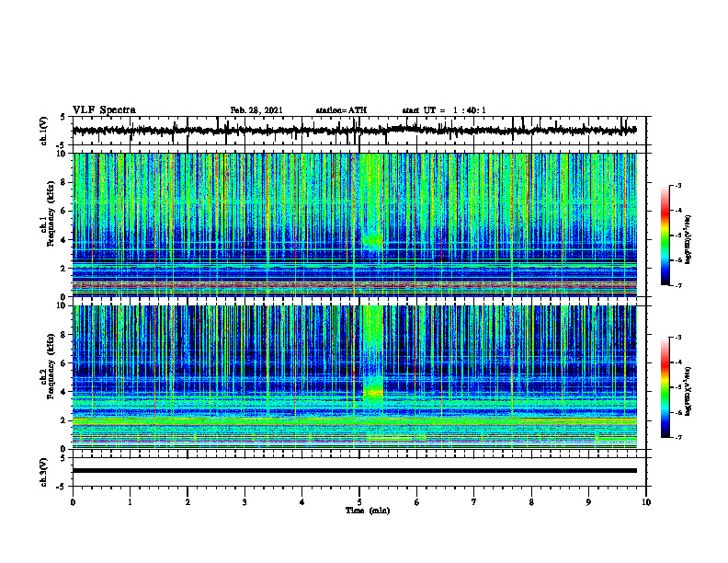Click the time axis end label "10"
Image resolution: width=728 pixels, height=563 pixels.
point(646,502)
